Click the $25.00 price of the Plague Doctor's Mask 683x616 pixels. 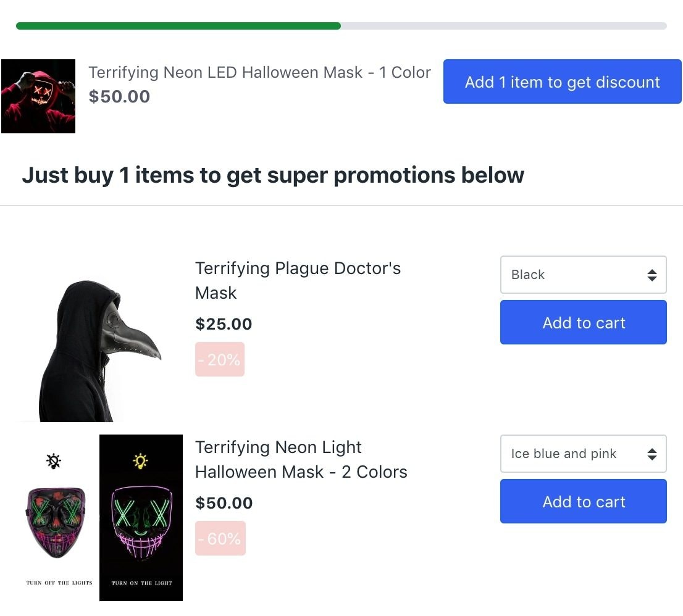[x=223, y=323]
